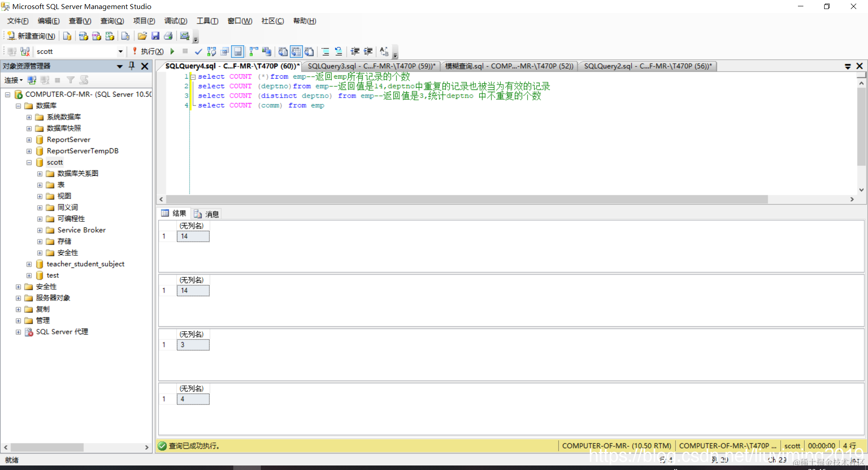
Task: Close the Object Explorer panel
Action: (x=145, y=66)
